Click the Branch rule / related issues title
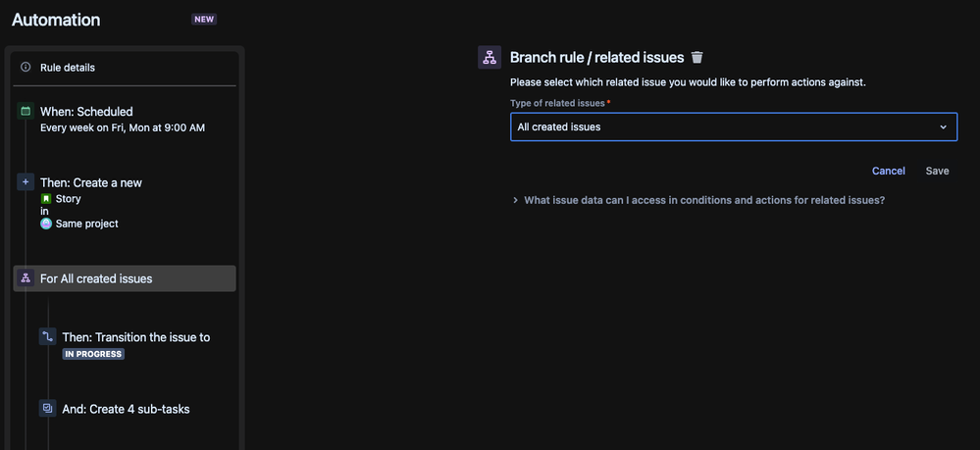 (596, 58)
